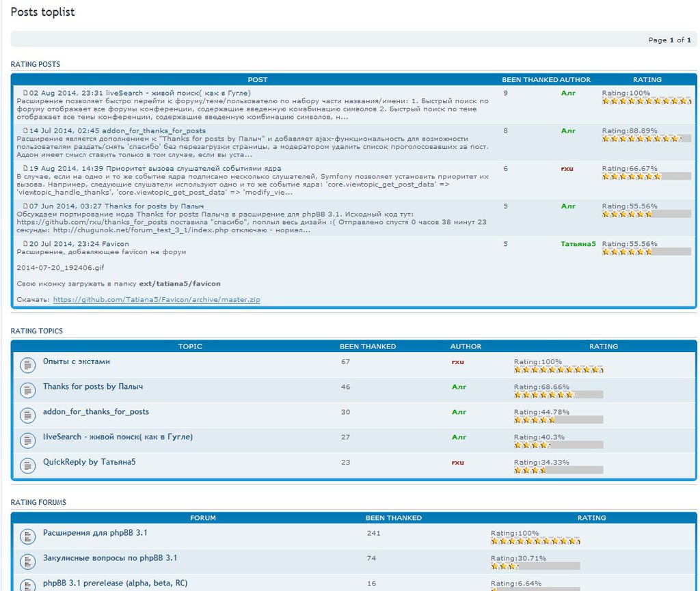Image resolution: width=700 pixels, height=591 pixels.
Task: Open forum Закулисные вопросы по phpBB 3.1
Action: [110, 558]
